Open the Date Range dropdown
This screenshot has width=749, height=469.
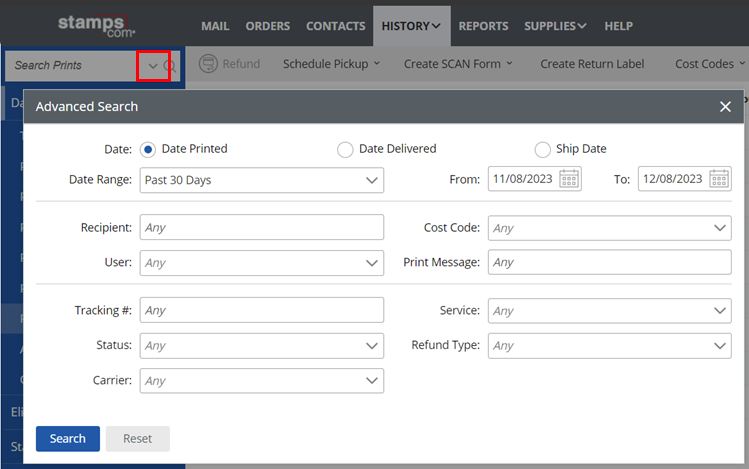point(261,180)
